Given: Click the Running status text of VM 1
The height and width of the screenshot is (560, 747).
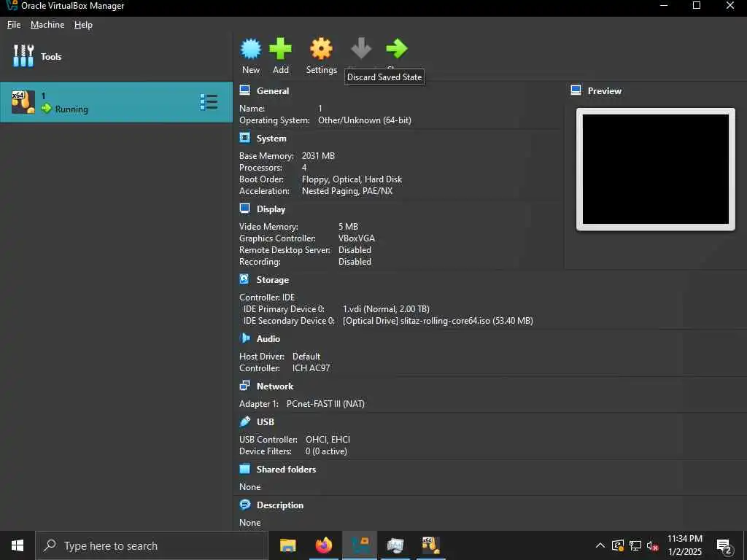Looking at the screenshot, I should 71,109.
